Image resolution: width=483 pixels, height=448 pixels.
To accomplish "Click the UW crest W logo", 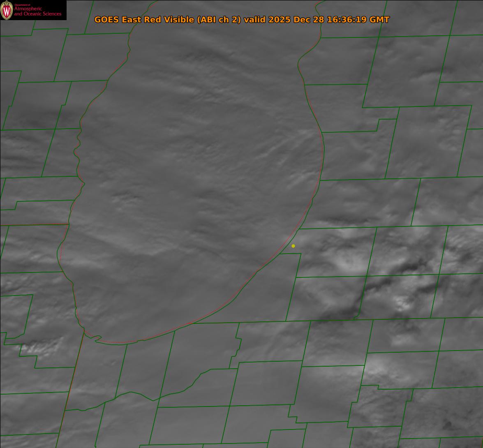I will pyautogui.click(x=7, y=10).
